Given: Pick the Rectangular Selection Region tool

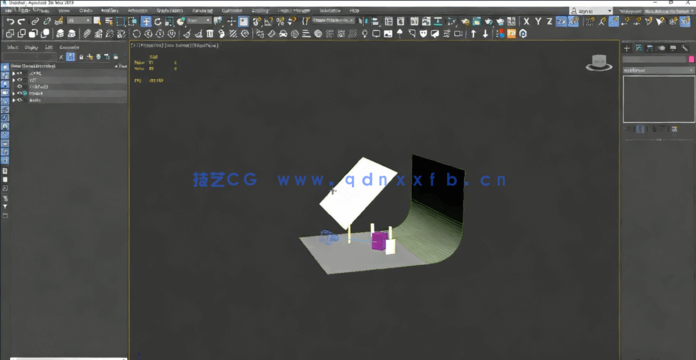Looking at the screenshot, I should point(120,21).
